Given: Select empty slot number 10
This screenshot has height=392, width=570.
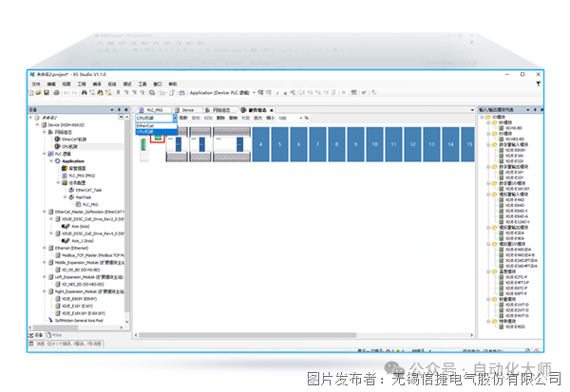Looking at the screenshot, I should click(374, 144).
